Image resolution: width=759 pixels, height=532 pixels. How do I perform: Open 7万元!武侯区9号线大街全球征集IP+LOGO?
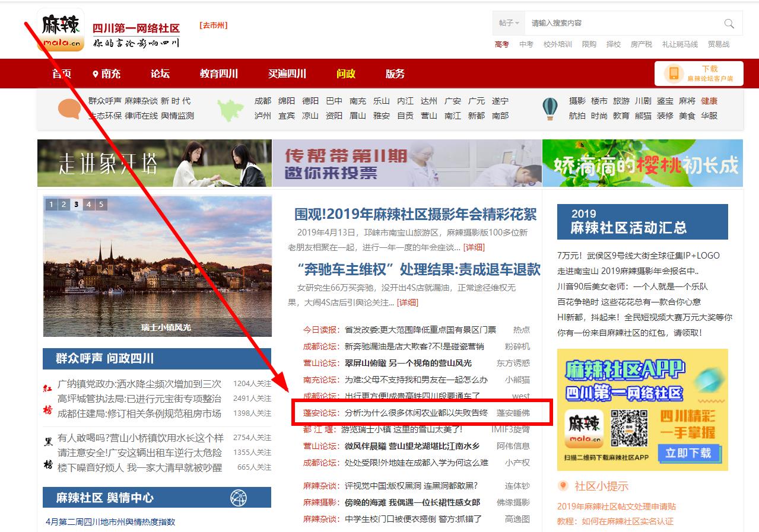click(x=639, y=256)
